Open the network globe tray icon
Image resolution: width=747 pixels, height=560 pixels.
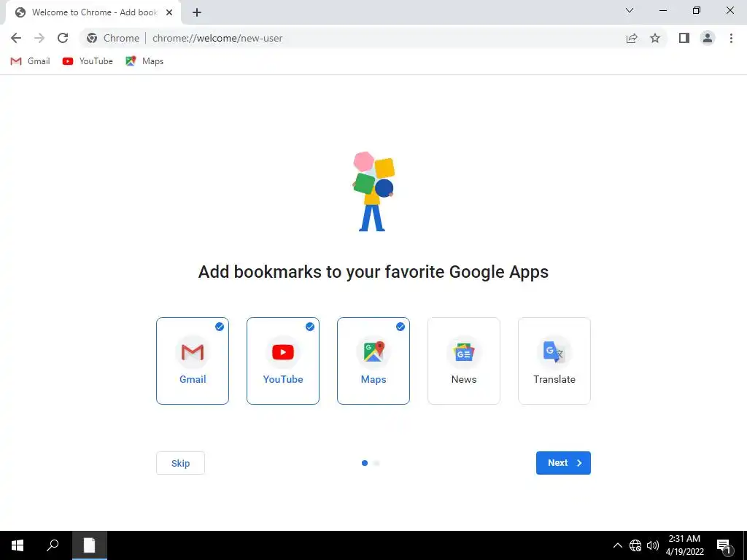[635, 545]
